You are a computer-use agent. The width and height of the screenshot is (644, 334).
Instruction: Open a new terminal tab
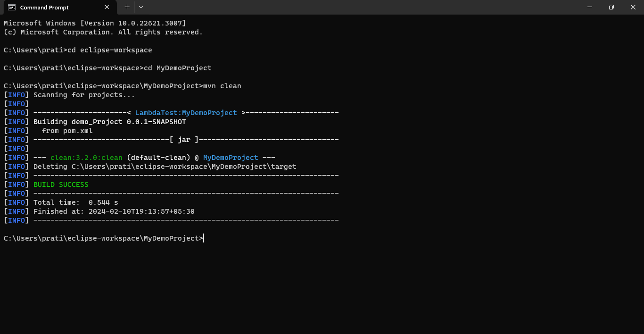point(127,7)
